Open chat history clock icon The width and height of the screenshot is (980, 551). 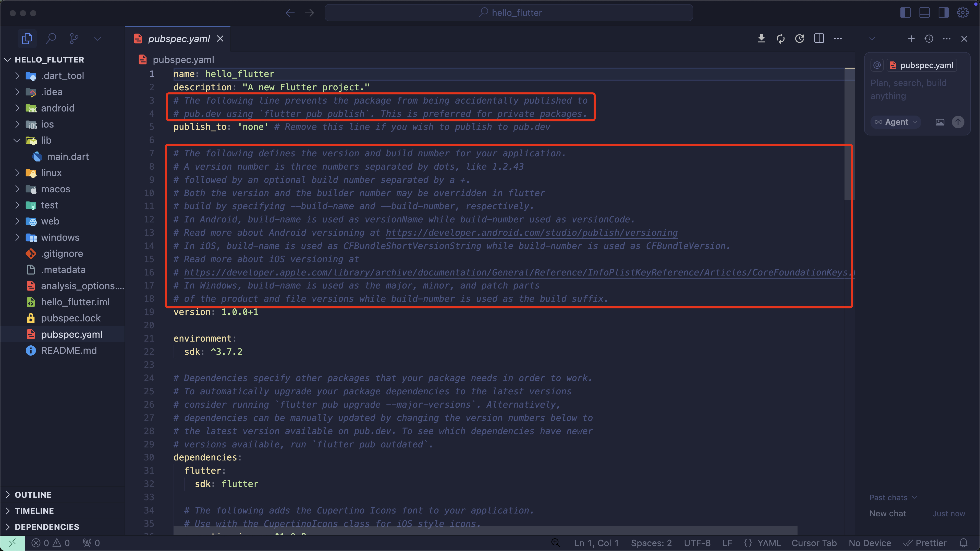[x=929, y=39]
